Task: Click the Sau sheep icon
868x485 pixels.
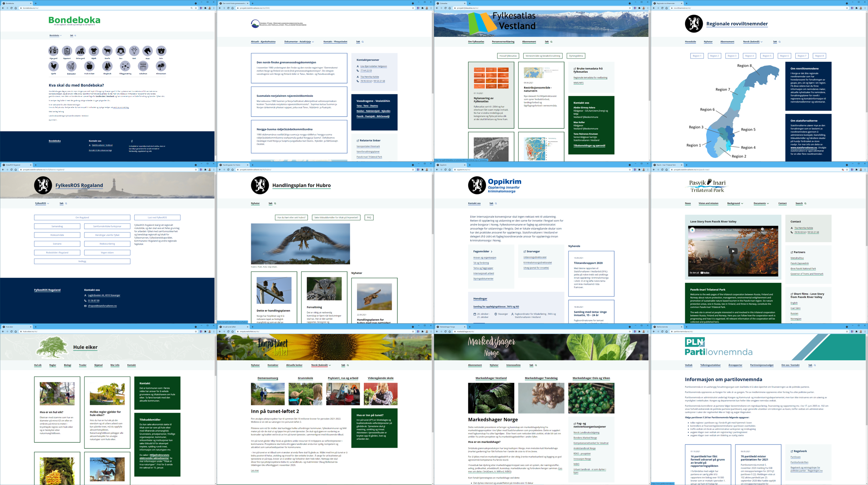Action: (x=121, y=51)
